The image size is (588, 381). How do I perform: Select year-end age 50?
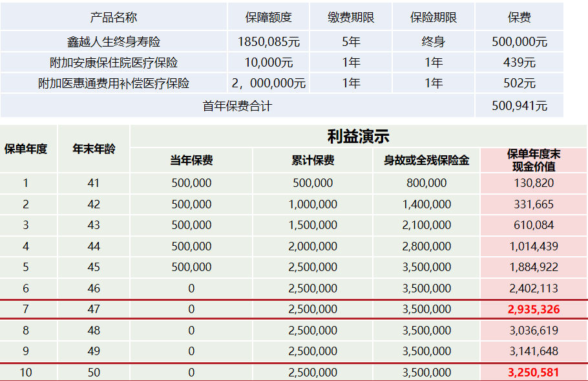tap(94, 373)
